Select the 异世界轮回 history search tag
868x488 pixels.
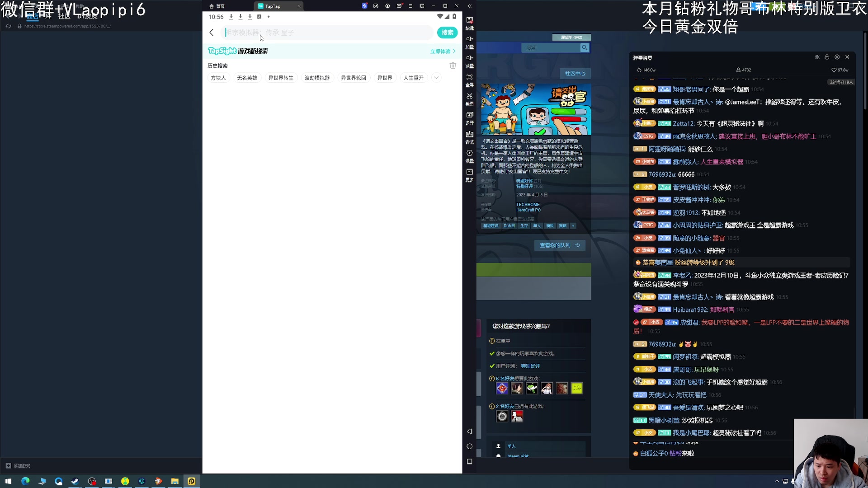click(354, 78)
